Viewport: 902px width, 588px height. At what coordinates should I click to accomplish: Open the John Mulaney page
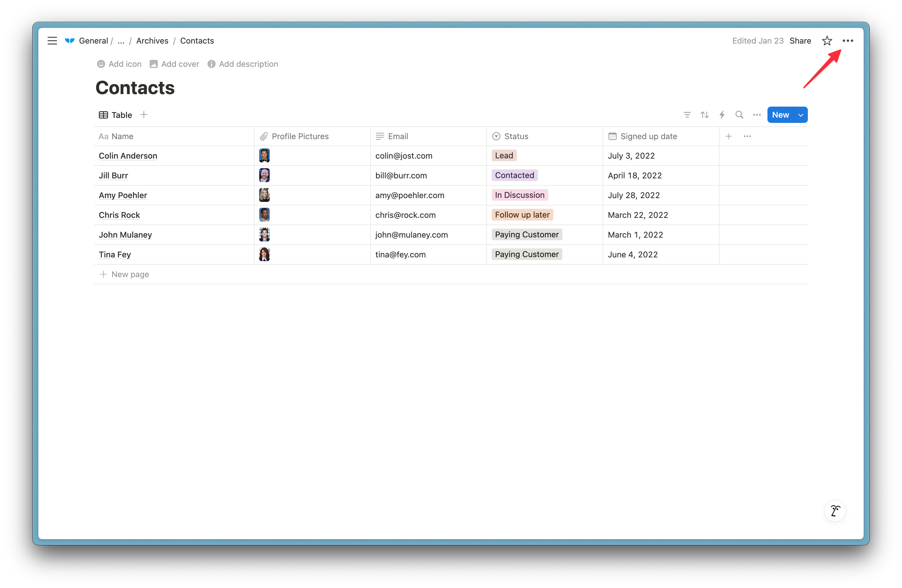[126, 234]
